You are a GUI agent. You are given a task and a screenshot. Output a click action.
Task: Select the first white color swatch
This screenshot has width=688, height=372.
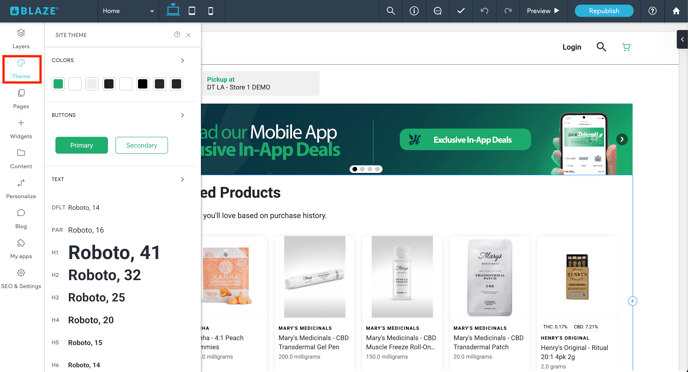point(75,84)
